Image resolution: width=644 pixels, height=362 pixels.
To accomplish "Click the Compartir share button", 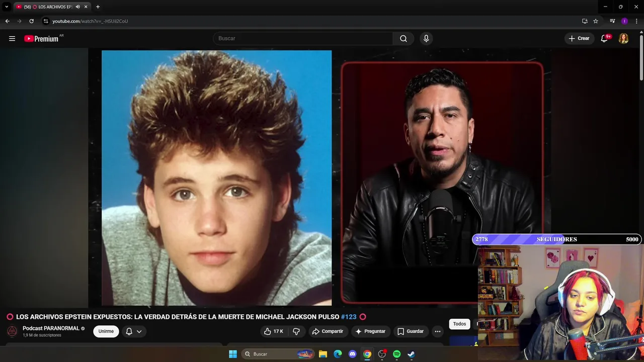I will 328,331.
